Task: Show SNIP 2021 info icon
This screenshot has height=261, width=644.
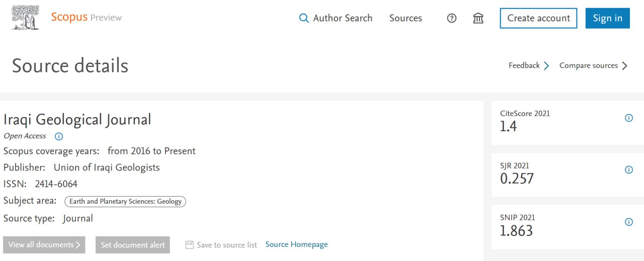Action: coord(628,222)
